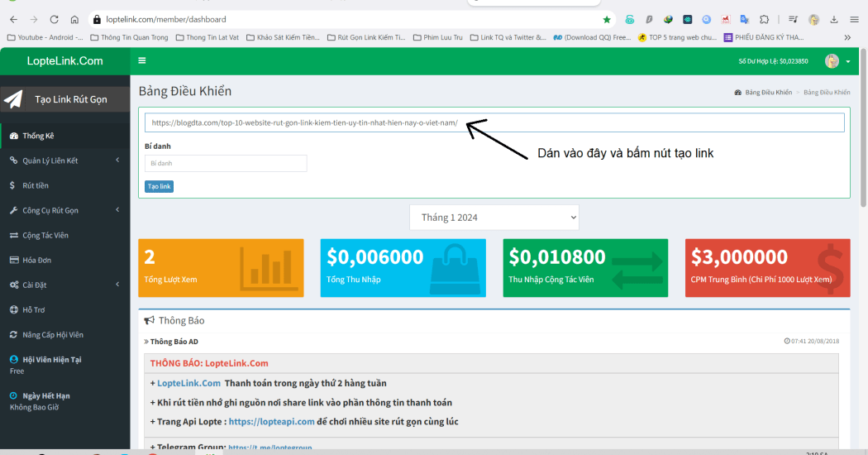
Task: Open the Thong Tin Quan Trong bookmark folder
Action: click(x=129, y=38)
